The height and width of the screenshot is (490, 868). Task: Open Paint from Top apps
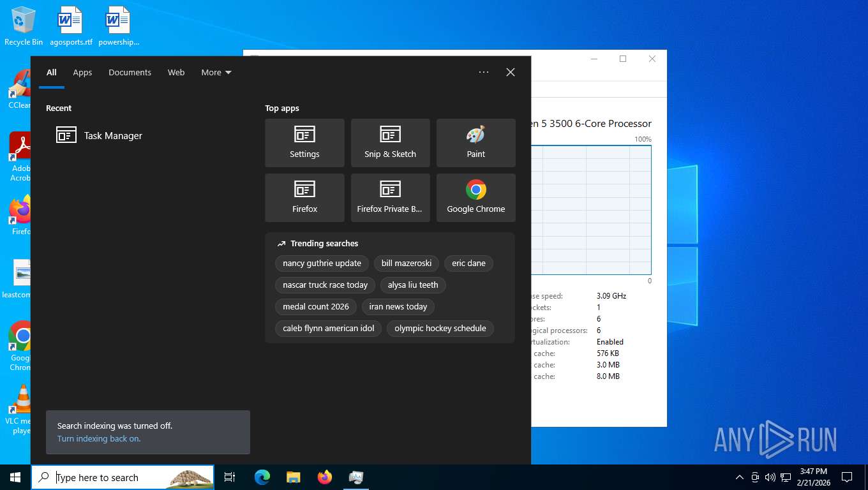point(475,143)
